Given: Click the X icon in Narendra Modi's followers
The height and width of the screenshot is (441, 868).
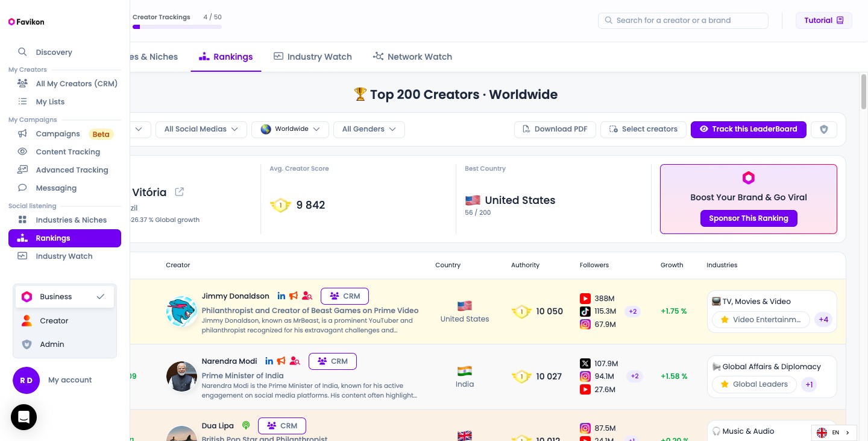Looking at the screenshot, I should [x=585, y=364].
